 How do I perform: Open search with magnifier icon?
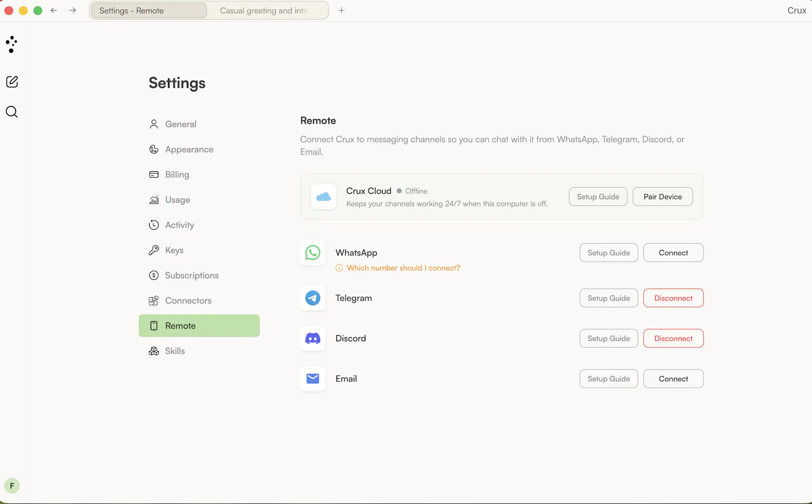(x=12, y=112)
